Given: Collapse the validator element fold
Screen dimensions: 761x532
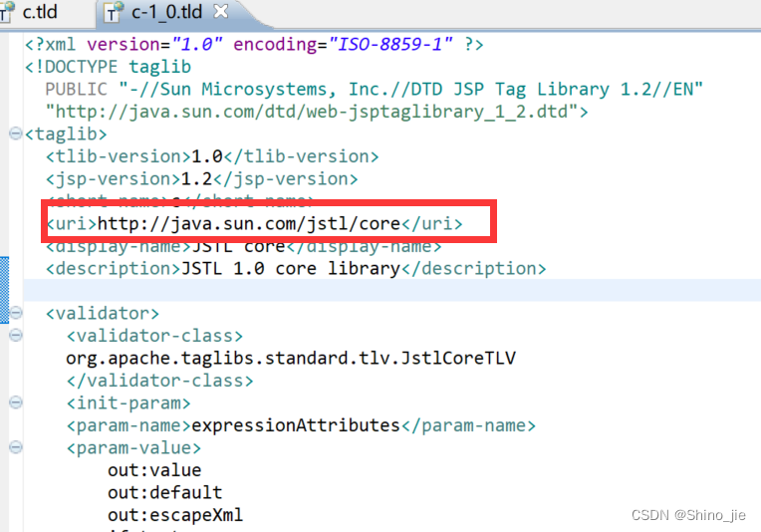Looking at the screenshot, I should click(16, 313).
